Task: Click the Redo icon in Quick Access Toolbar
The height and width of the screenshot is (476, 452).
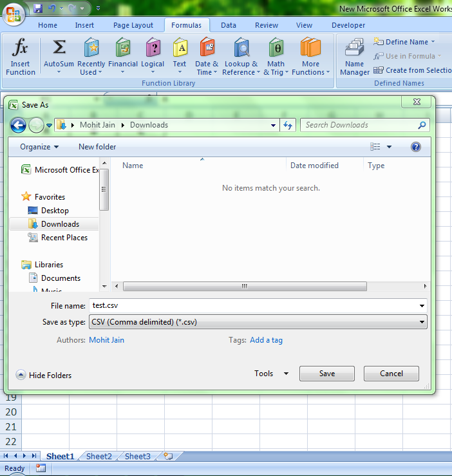Action: (x=72, y=8)
